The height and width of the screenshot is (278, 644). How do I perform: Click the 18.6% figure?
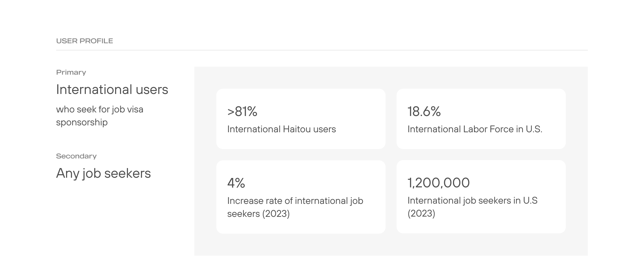(424, 112)
